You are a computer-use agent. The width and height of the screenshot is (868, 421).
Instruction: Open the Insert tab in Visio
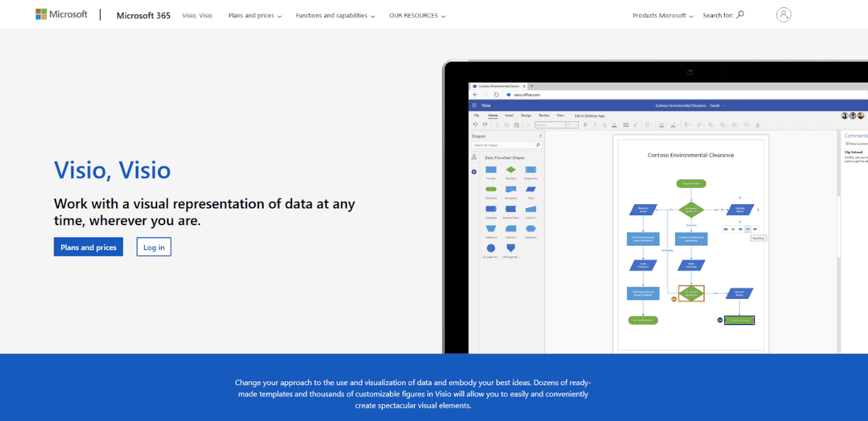[509, 115]
